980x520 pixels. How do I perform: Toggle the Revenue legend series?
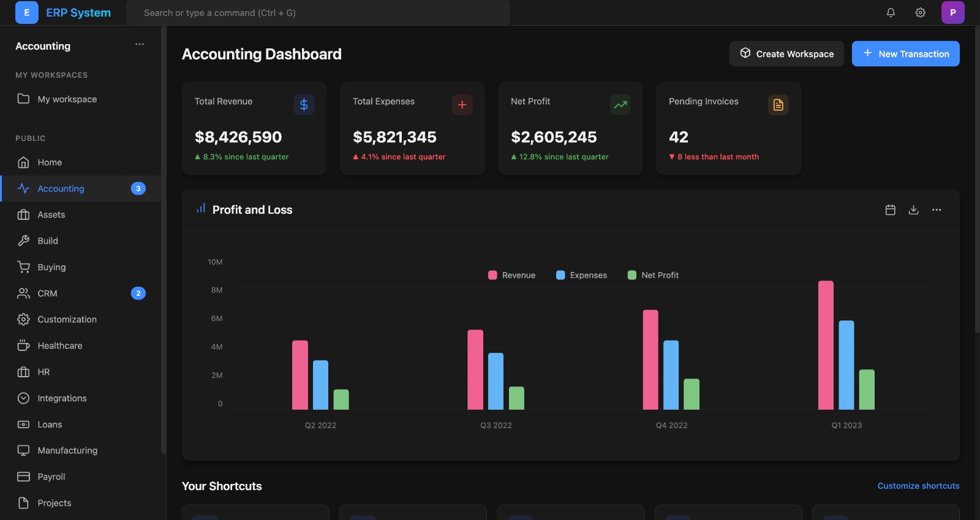(511, 276)
